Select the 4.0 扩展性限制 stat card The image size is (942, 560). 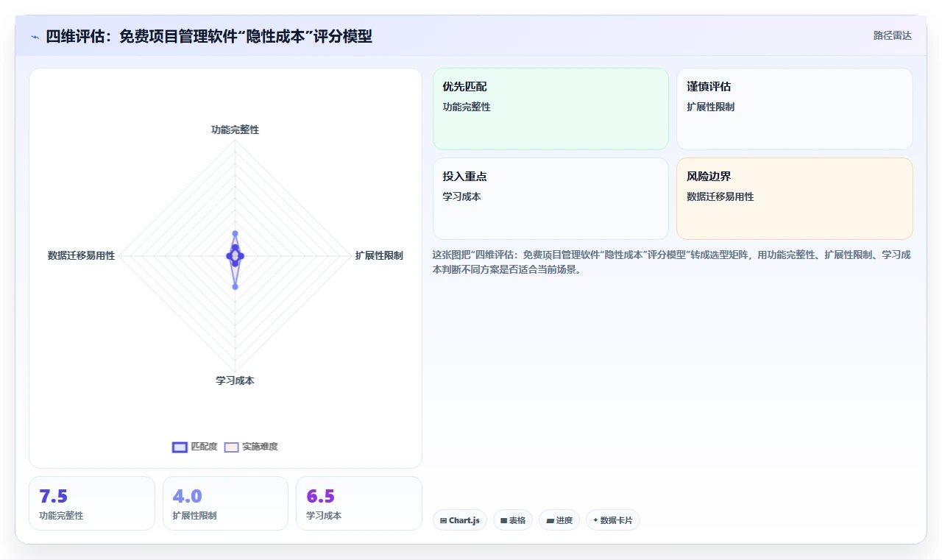coord(225,503)
